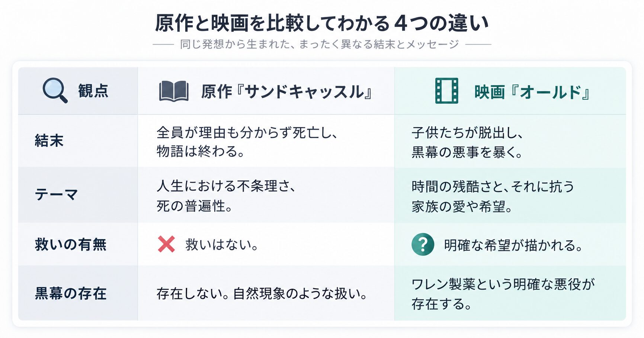
Task: Click the 救いの有無 row label
Action: [x=71, y=244]
